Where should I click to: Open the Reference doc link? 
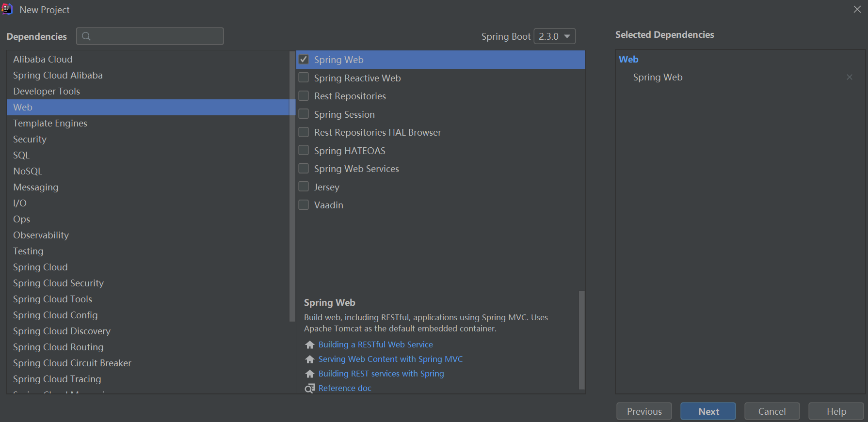click(x=345, y=388)
